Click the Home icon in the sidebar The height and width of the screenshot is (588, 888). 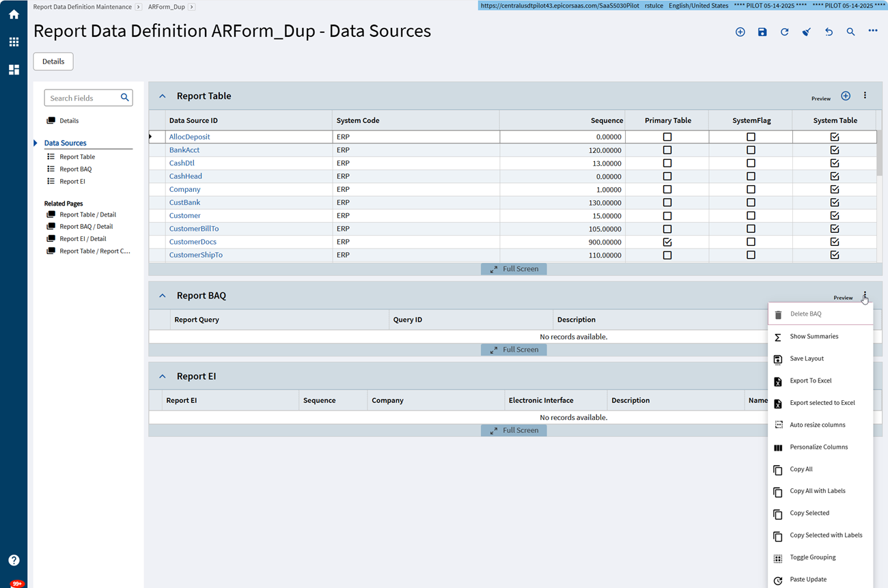pos(14,14)
